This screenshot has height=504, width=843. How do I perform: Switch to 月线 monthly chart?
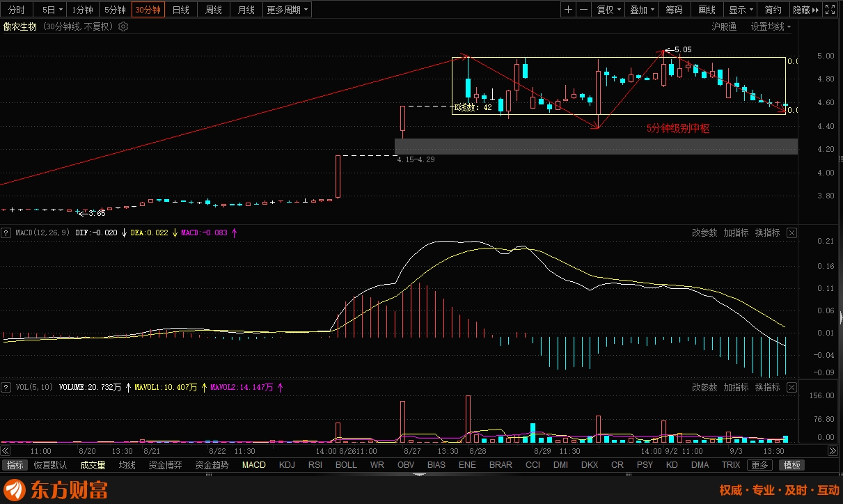[246, 10]
